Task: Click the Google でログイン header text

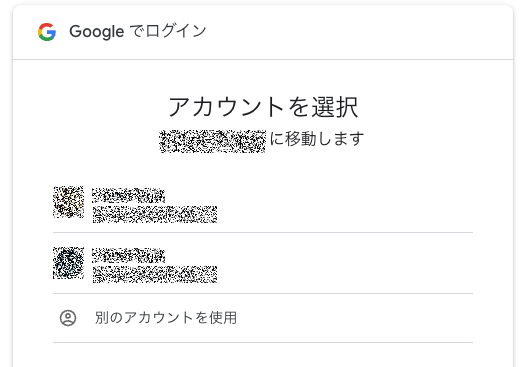Action: [138, 31]
